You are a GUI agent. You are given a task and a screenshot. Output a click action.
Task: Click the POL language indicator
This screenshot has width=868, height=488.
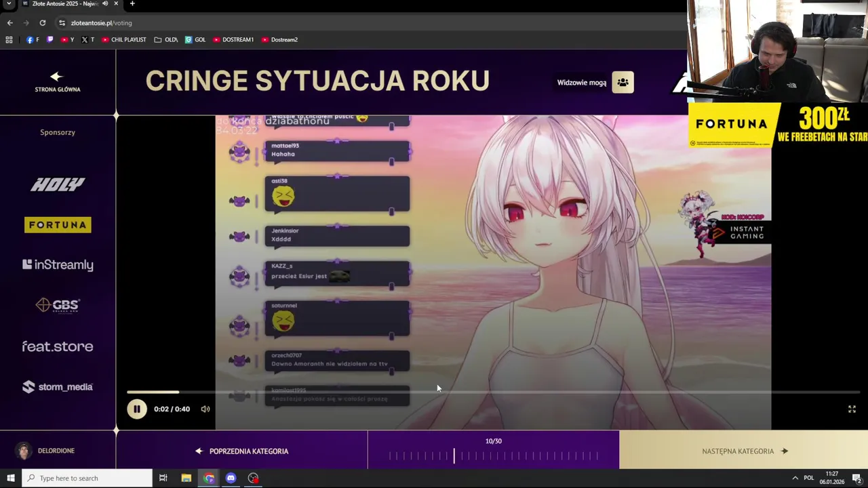[x=808, y=479]
